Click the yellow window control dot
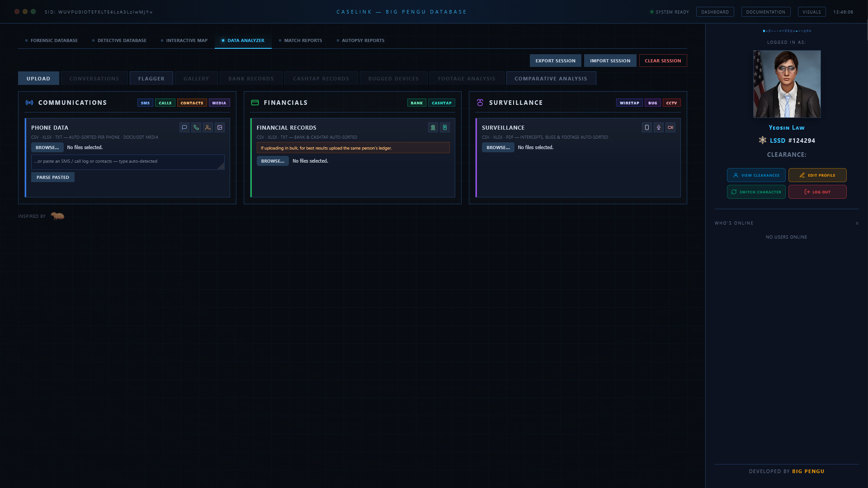Screen dimensions: 868x488 coord(25,12)
